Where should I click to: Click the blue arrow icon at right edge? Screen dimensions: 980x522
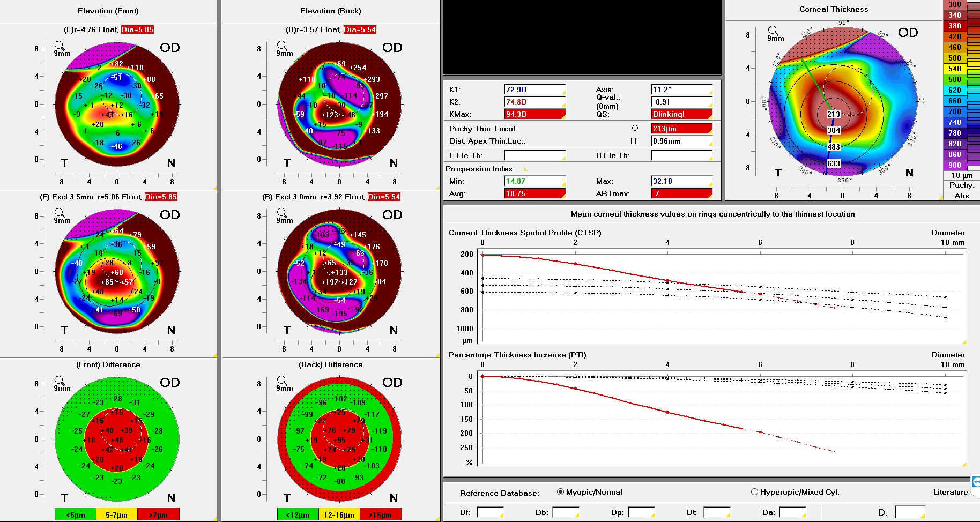(x=976, y=482)
